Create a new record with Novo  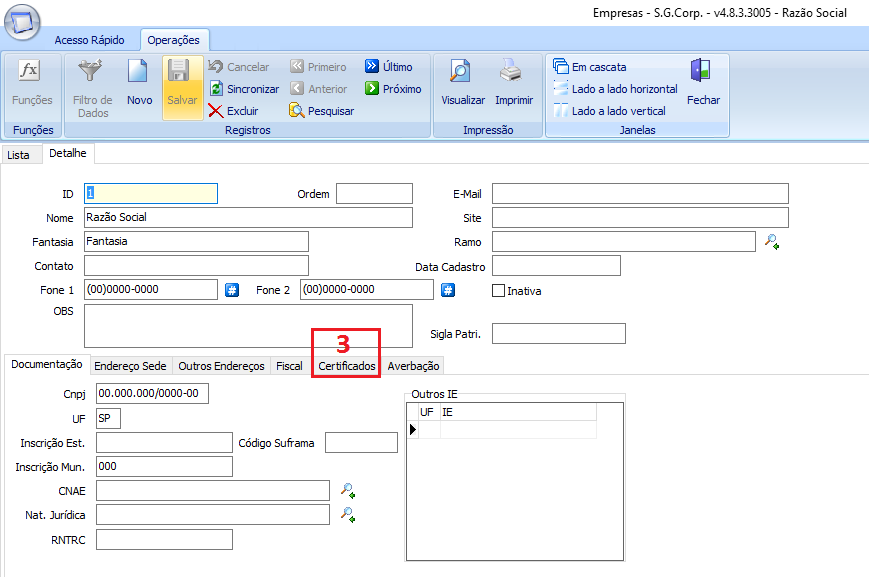[139, 83]
